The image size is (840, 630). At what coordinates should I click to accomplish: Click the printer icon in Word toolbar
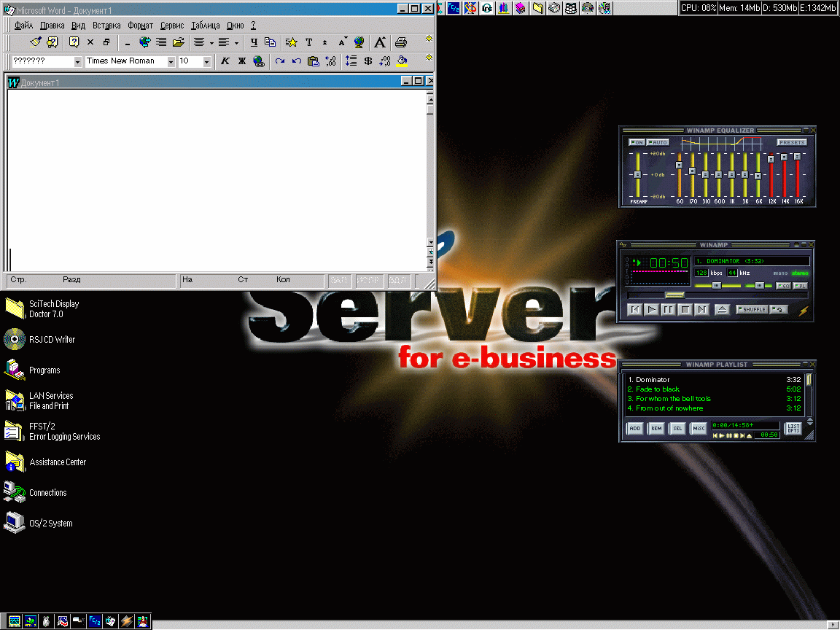[x=401, y=42]
